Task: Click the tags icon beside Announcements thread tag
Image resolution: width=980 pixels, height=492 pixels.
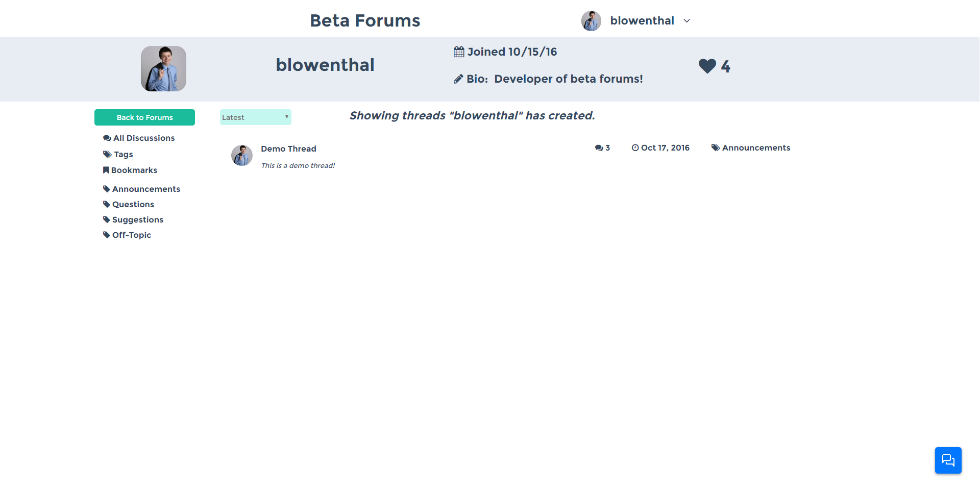Action: click(x=716, y=148)
